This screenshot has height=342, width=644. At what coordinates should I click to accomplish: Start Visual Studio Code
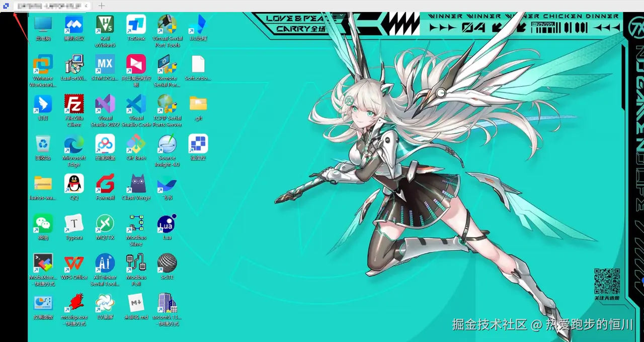136,104
